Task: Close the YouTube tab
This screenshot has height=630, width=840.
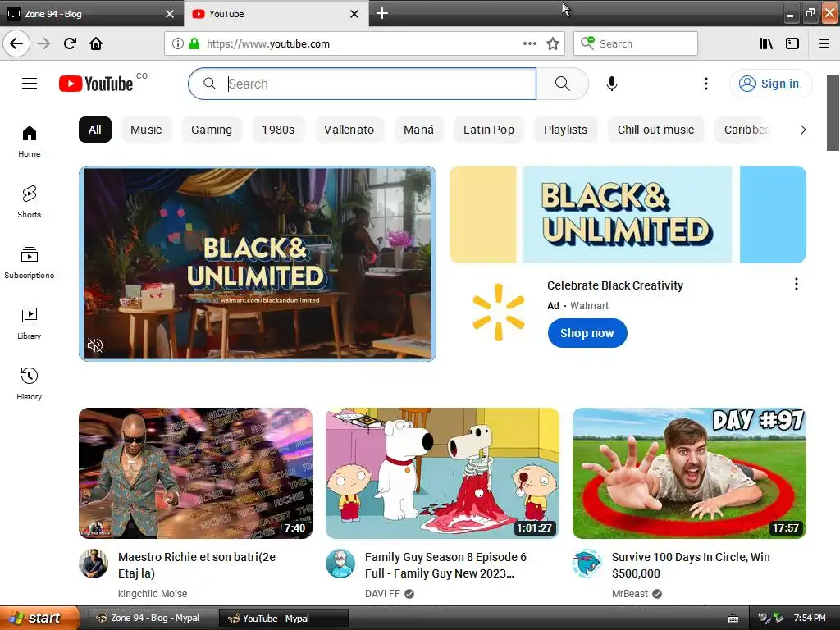Action: click(x=354, y=14)
